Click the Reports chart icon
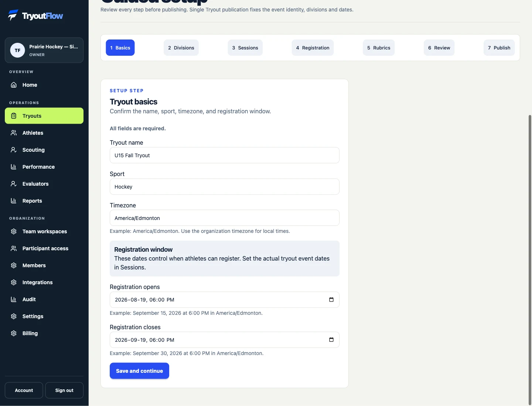 click(x=14, y=201)
